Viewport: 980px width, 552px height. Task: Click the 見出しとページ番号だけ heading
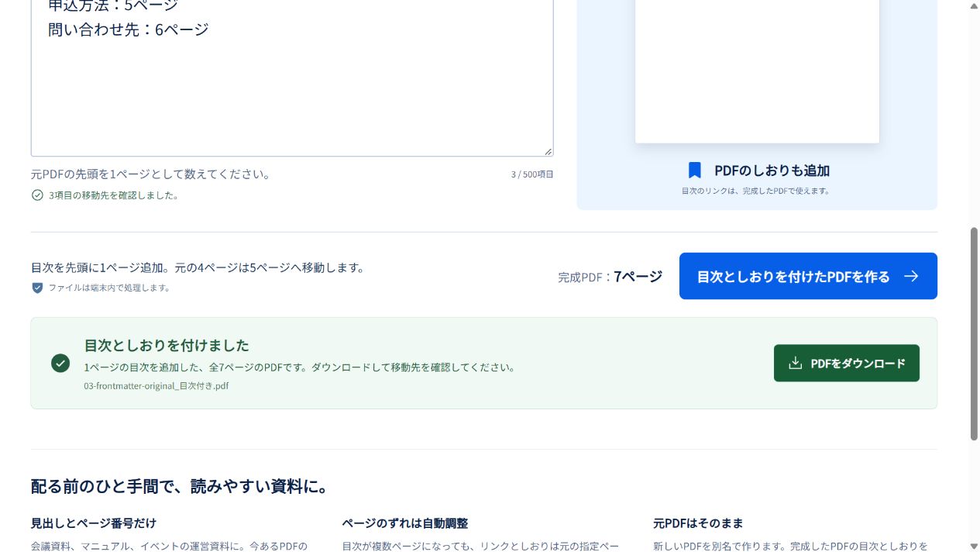pos(94,523)
